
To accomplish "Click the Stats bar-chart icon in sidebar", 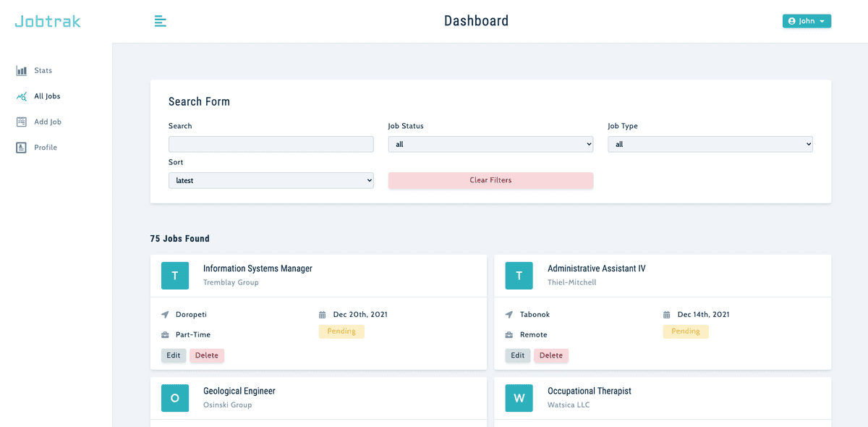I will tap(22, 70).
